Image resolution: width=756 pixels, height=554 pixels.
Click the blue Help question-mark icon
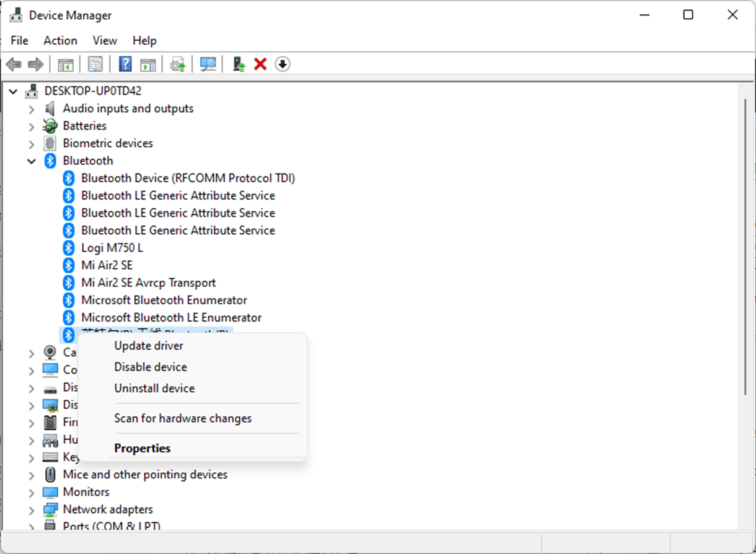tap(125, 64)
